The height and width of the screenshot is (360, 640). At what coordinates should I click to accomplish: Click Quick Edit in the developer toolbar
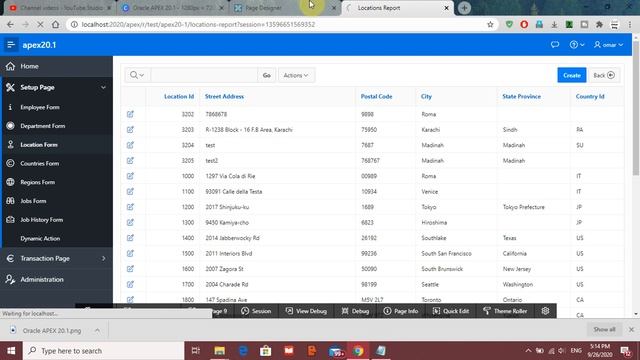click(451, 311)
